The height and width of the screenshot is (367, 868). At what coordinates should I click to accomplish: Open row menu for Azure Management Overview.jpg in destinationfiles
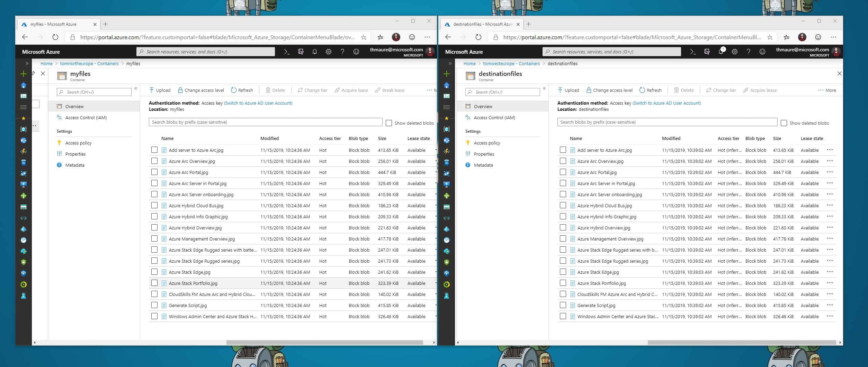pyautogui.click(x=830, y=238)
